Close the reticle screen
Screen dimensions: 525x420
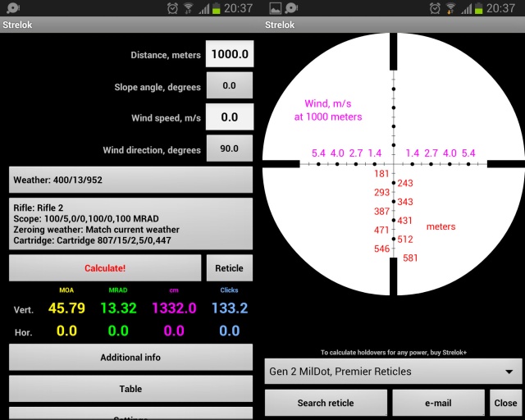(x=505, y=403)
